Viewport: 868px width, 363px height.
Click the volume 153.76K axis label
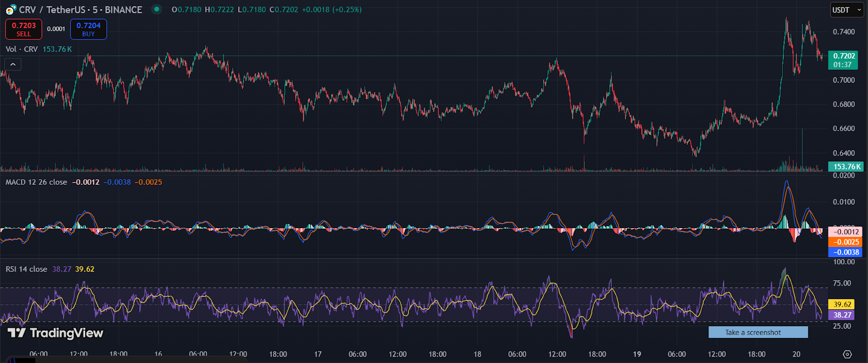pyautogui.click(x=846, y=167)
